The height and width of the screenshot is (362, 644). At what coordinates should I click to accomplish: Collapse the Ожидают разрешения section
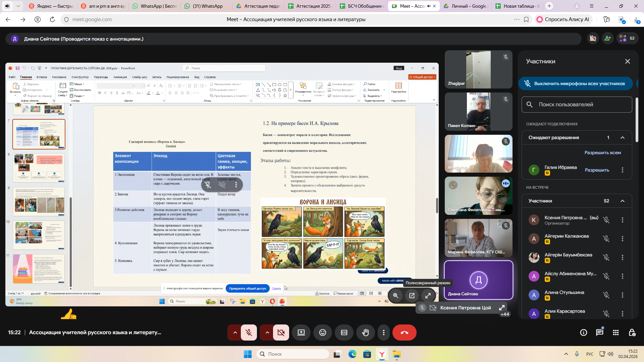(x=623, y=138)
